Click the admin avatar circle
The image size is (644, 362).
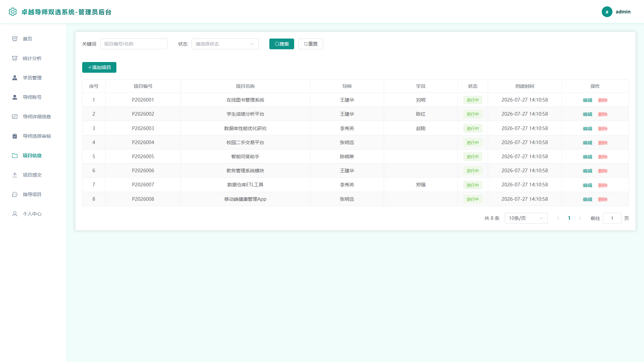click(607, 12)
